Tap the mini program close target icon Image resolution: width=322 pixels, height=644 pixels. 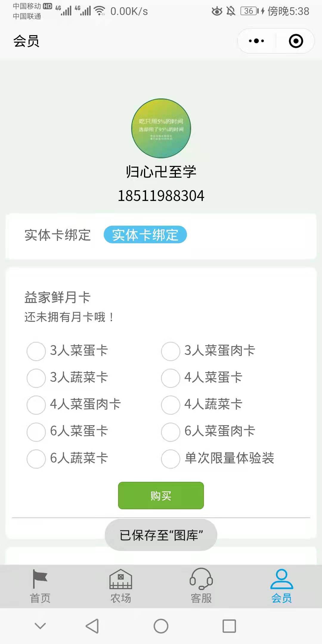tap(296, 41)
